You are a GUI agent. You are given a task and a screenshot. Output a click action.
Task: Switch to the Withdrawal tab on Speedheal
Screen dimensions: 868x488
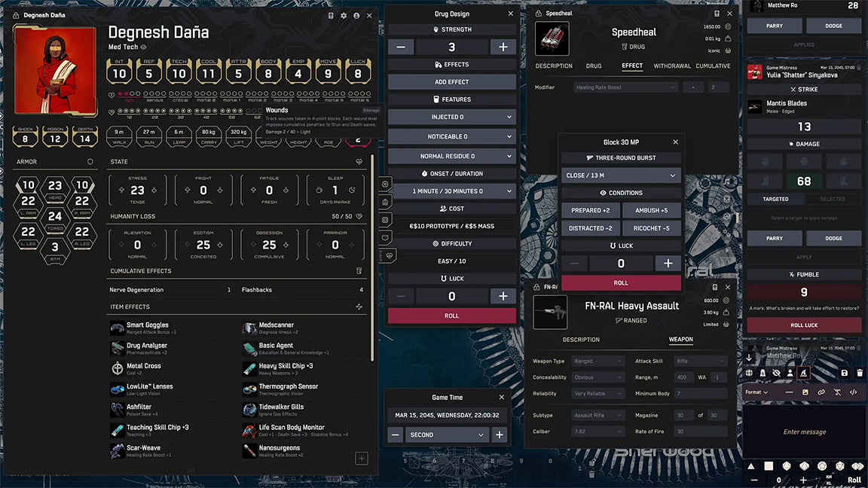[x=672, y=66]
